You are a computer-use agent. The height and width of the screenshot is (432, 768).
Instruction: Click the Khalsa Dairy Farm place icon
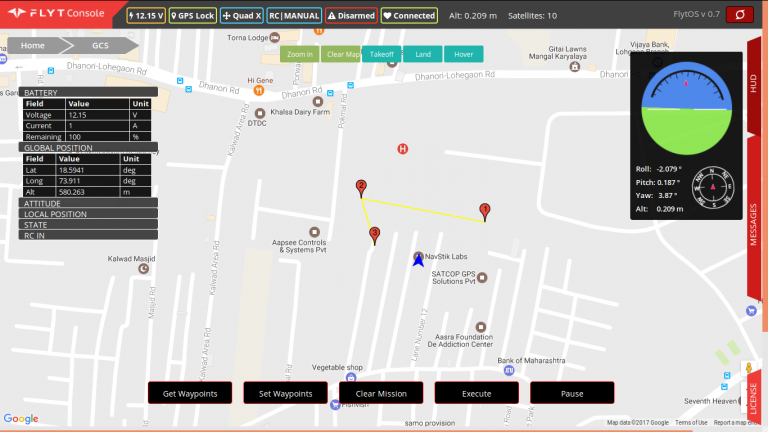click(318, 102)
